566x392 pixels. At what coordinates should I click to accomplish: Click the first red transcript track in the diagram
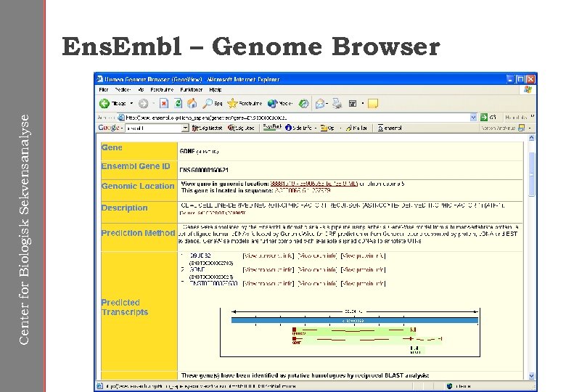(354, 330)
